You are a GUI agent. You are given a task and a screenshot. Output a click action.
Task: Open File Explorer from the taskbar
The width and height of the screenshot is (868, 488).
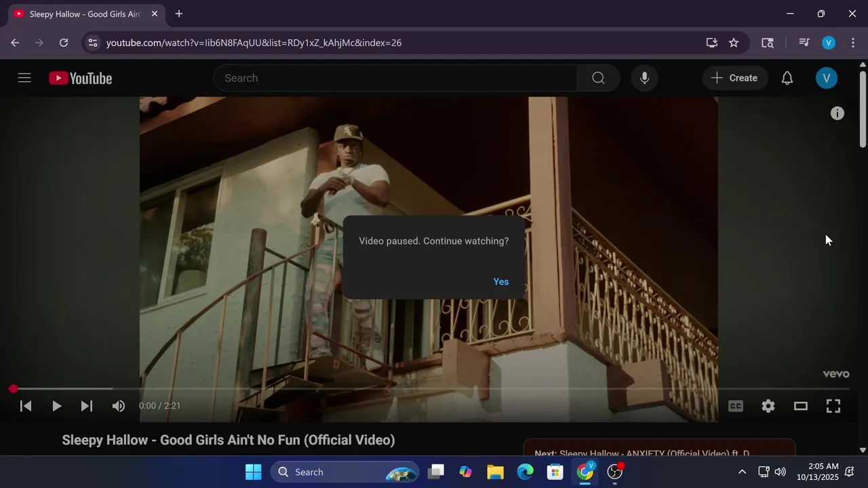point(495,472)
